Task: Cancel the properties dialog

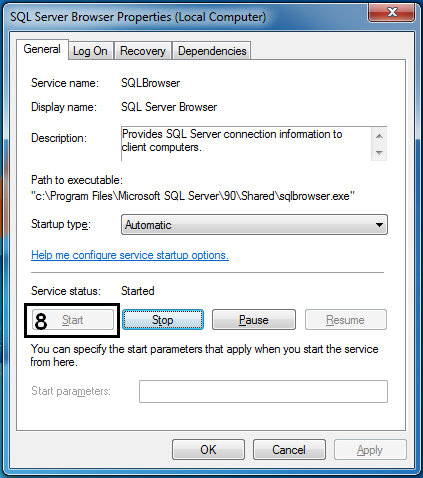Action: pyautogui.click(x=289, y=450)
